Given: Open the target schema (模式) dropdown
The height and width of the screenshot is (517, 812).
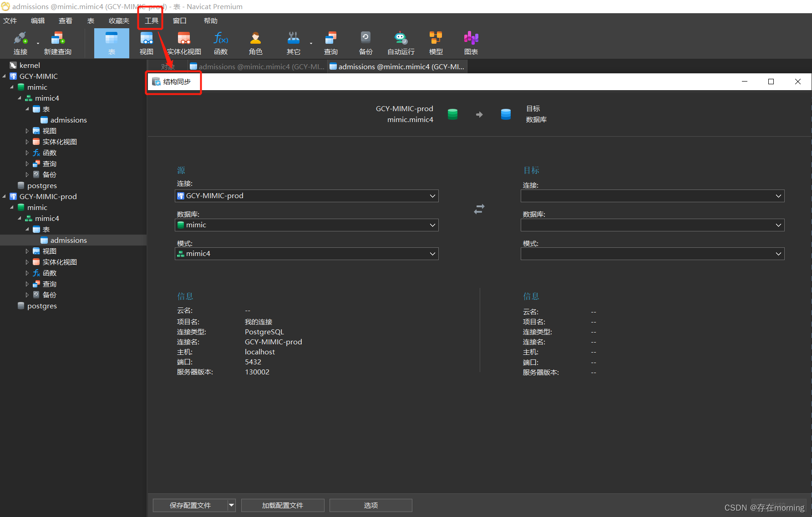Looking at the screenshot, I should click(652, 254).
